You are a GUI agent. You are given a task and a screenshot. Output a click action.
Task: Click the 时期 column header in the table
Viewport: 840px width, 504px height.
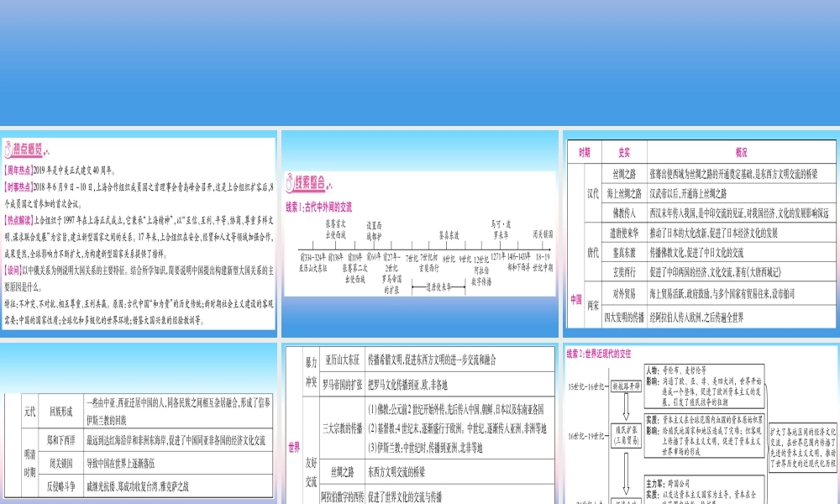585,153
